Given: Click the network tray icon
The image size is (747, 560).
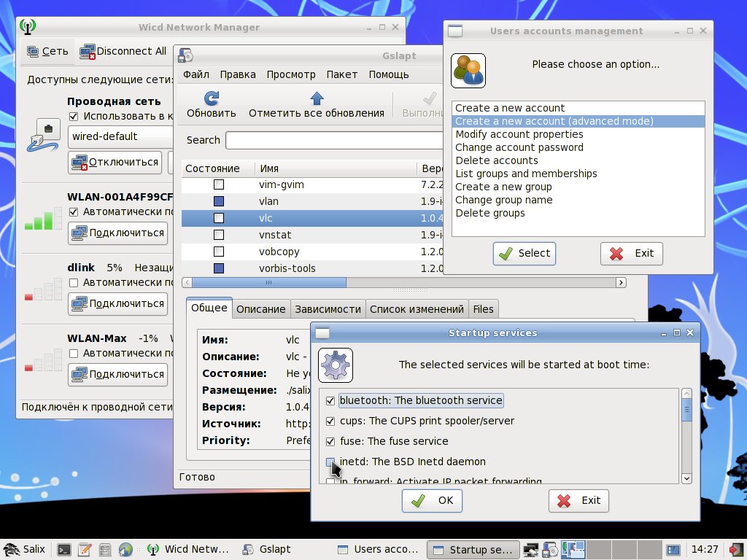Looking at the screenshot, I should tap(531, 550).
